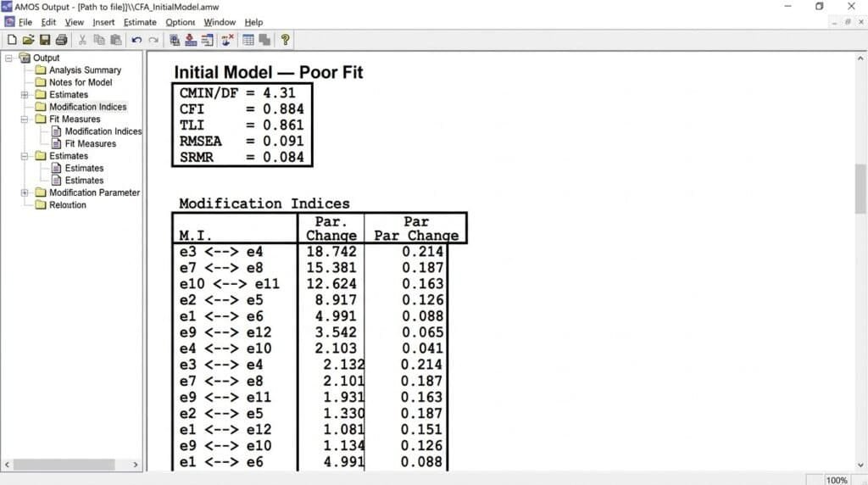The width and height of the screenshot is (868, 485).
Task: Click the CFI = 0.884 fit line
Action: [242, 109]
